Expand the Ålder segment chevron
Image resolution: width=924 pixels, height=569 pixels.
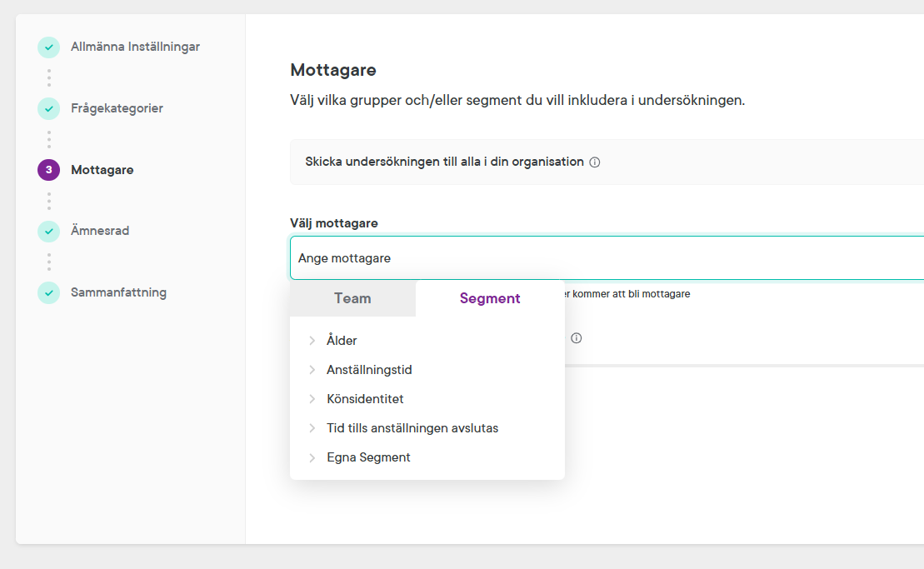[312, 341]
